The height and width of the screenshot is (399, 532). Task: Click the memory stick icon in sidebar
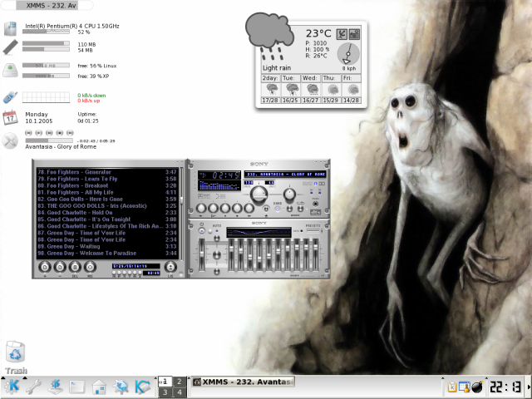click(x=10, y=47)
